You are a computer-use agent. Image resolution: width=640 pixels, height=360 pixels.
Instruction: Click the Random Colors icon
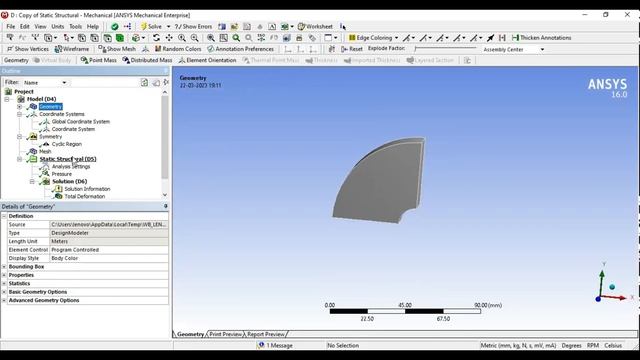point(158,49)
